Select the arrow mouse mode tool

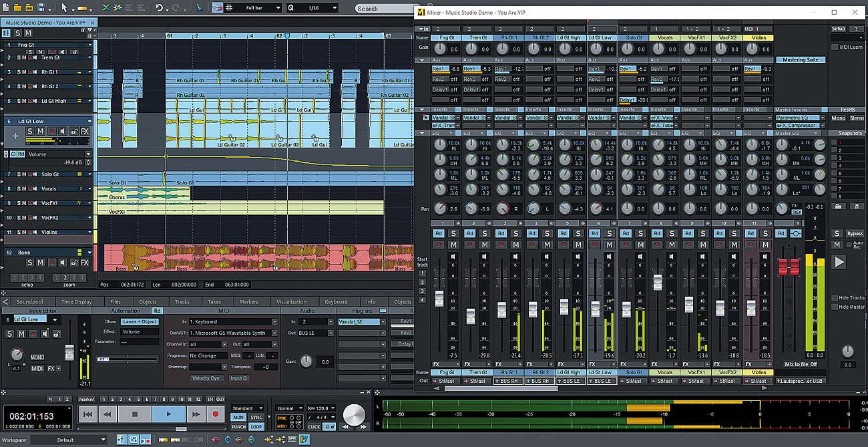click(x=65, y=7)
